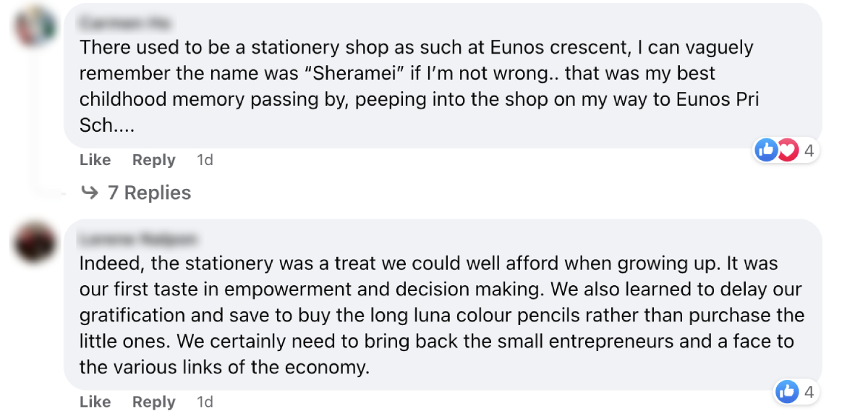
Task: Open the 1d timestamp under the Eunos comment
Action: 205,160
